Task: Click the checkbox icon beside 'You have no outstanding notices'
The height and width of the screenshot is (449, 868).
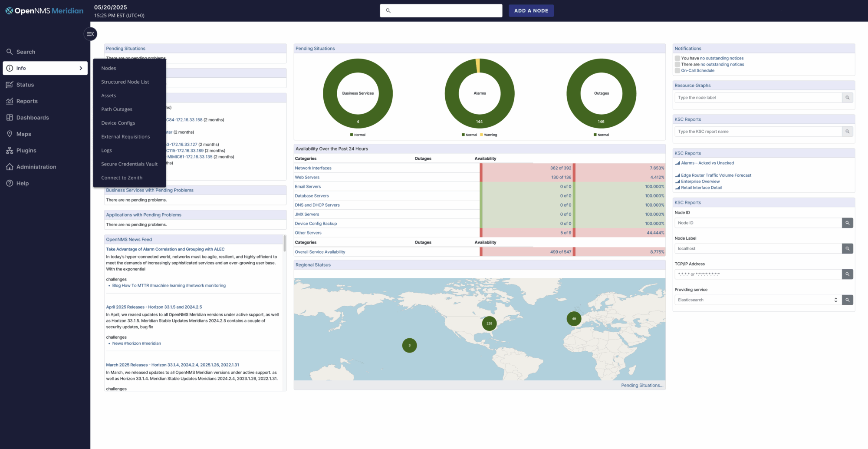Action: click(677, 58)
